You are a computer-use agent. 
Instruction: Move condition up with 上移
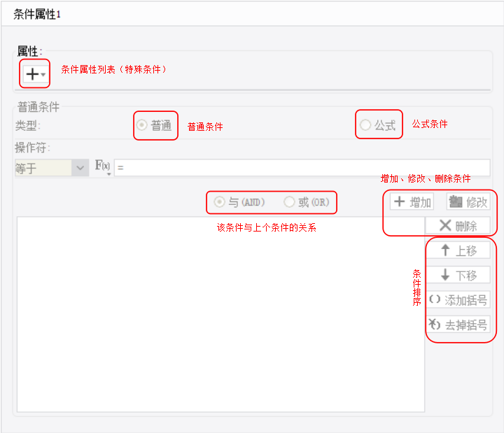[x=458, y=250]
